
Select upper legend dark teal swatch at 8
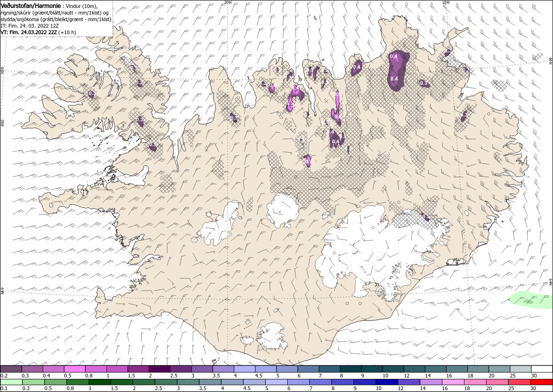(351, 369)
